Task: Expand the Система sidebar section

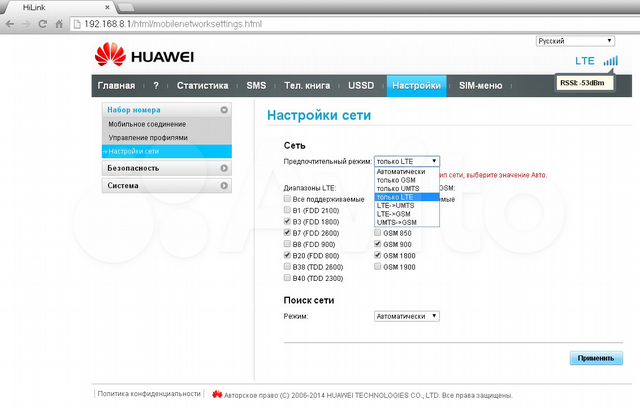Action: click(224, 186)
